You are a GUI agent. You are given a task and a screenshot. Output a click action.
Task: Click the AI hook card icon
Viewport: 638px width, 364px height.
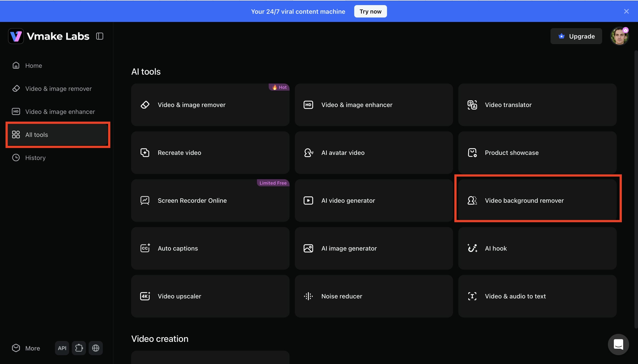point(472,248)
